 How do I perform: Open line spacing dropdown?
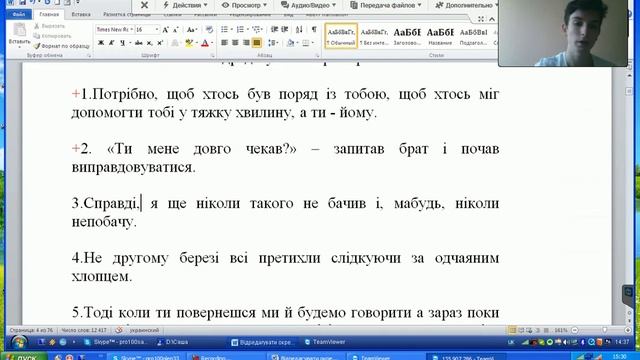(273, 42)
